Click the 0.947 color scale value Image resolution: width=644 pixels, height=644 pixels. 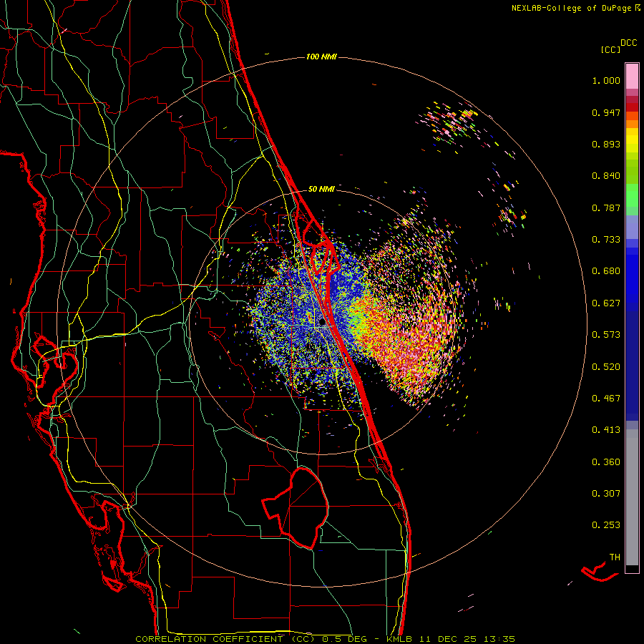tap(606, 112)
